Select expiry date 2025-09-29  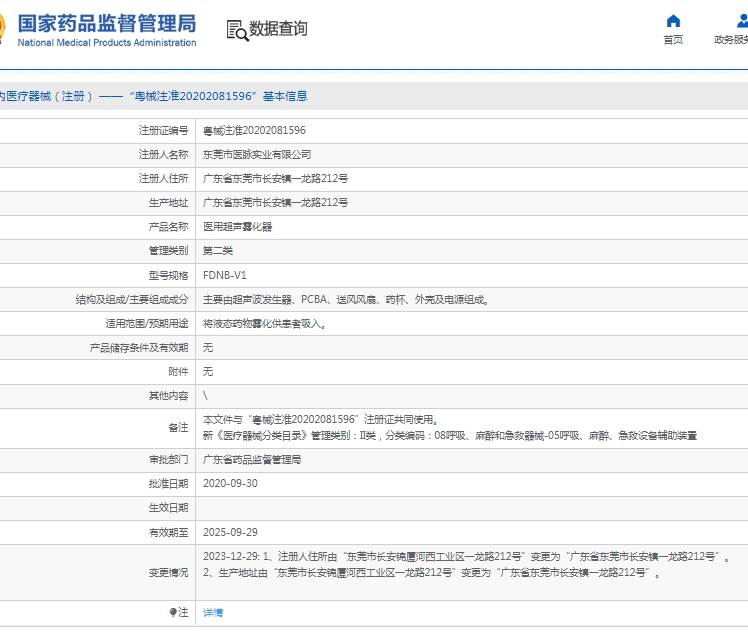point(230,532)
